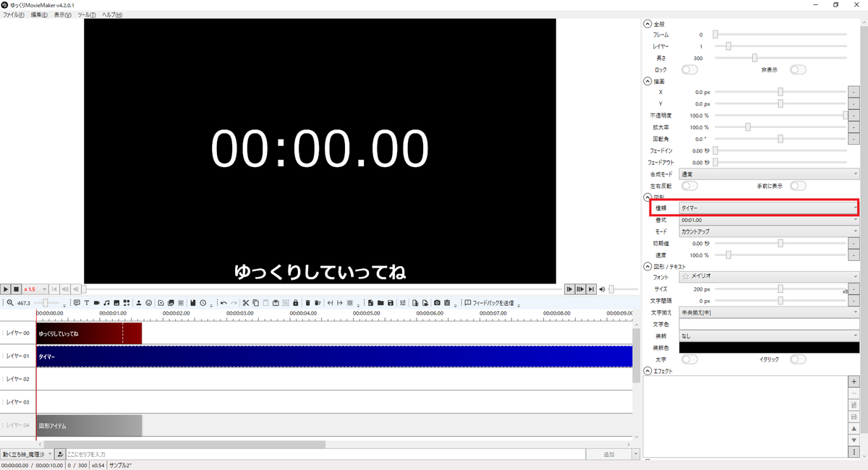Capture the preview with the camera snapshot icon
The width and height of the screenshot is (868, 470).
click(437, 302)
